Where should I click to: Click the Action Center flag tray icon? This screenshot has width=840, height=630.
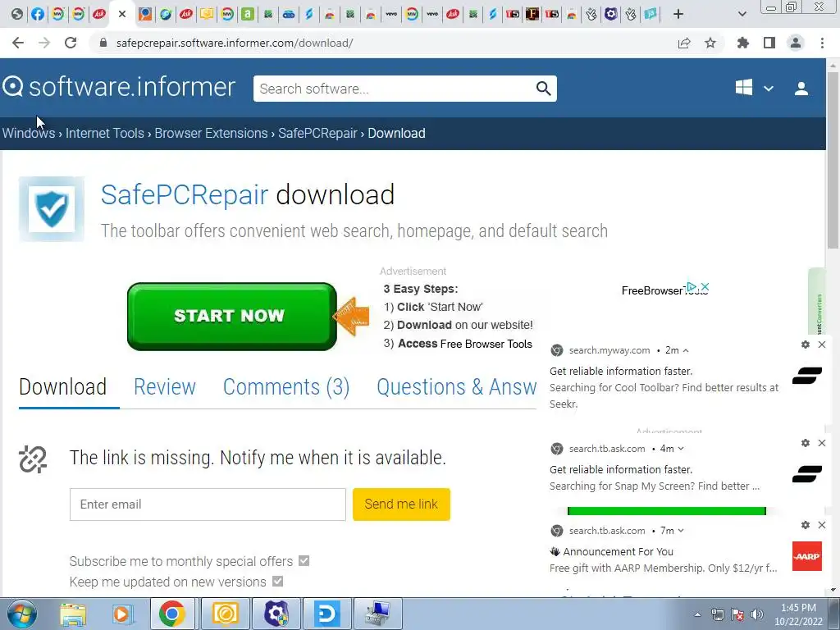(737, 614)
